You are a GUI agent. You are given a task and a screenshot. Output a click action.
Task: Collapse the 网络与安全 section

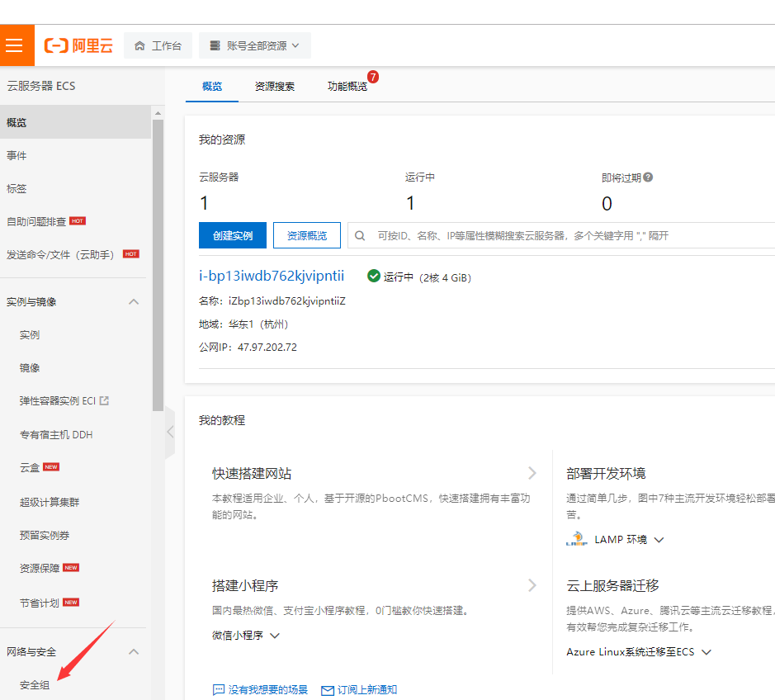click(x=134, y=651)
